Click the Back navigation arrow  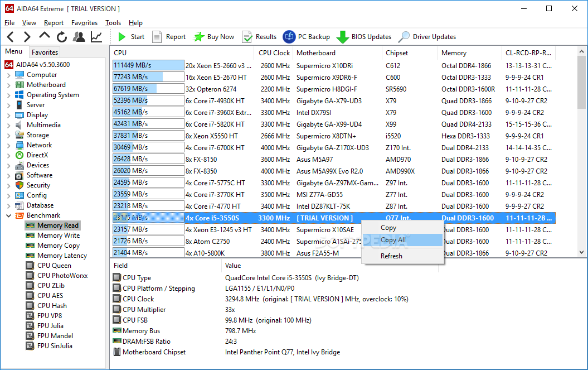click(x=11, y=37)
